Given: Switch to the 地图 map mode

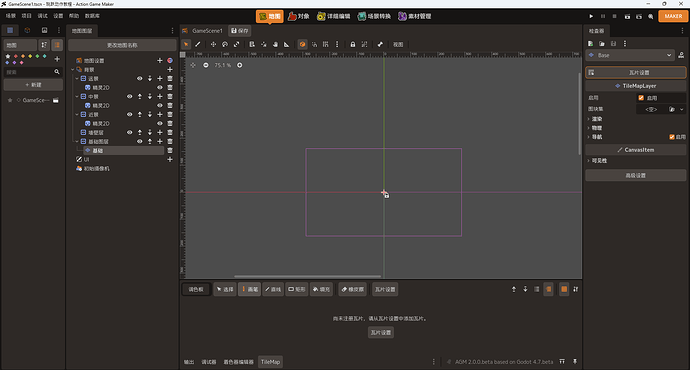Looking at the screenshot, I should pos(270,16).
